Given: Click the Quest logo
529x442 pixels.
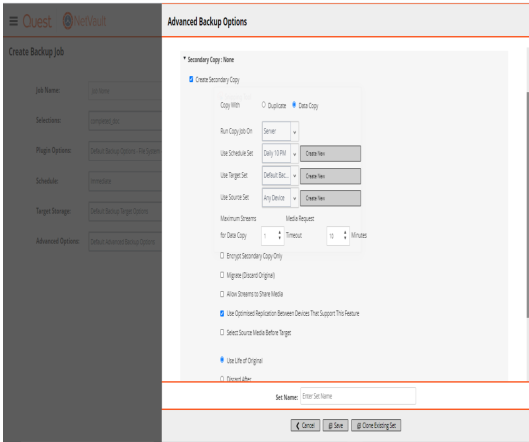Looking at the screenshot, I should coord(37,21).
